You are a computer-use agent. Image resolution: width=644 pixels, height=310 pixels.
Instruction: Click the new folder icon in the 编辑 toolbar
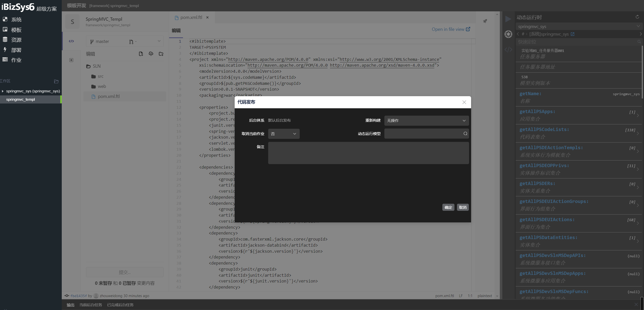tap(161, 54)
